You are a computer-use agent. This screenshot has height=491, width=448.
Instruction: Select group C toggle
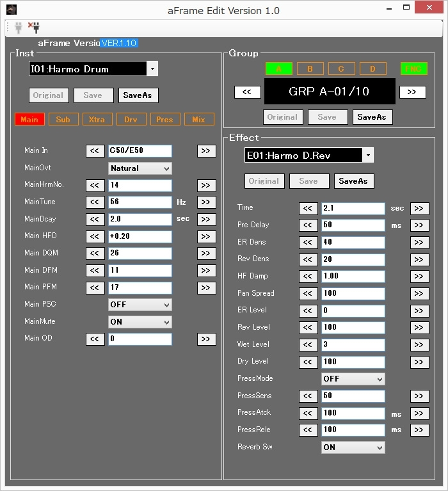[x=341, y=68]
